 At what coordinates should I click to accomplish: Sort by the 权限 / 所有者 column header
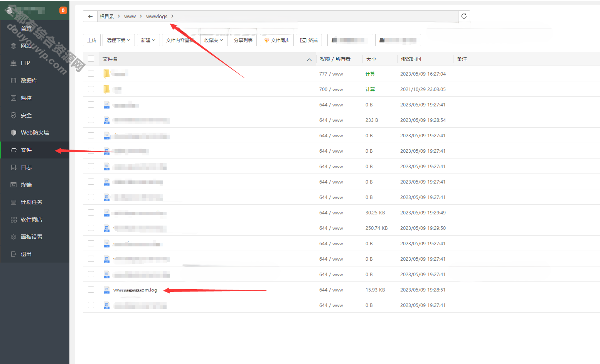point(335,59)
